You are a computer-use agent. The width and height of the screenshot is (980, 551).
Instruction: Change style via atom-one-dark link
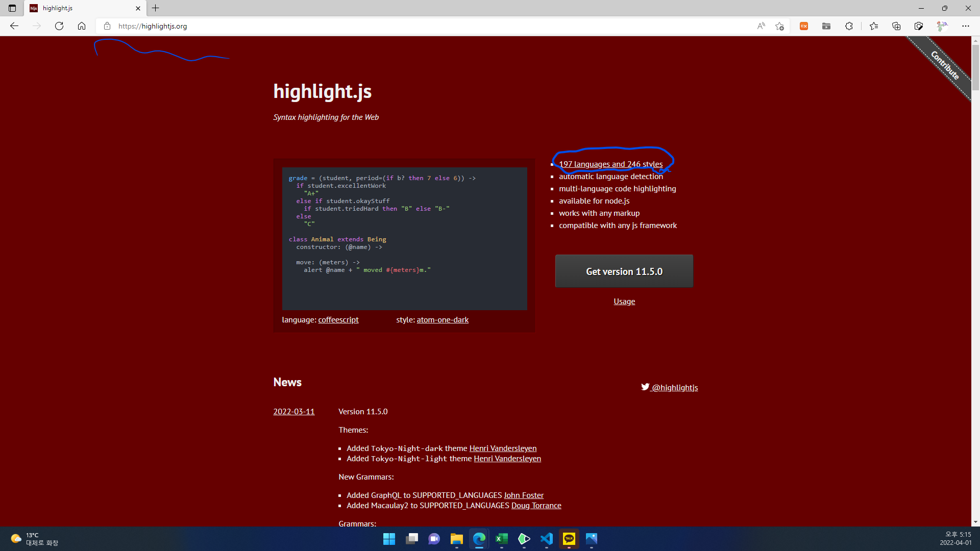coord(443,320)
